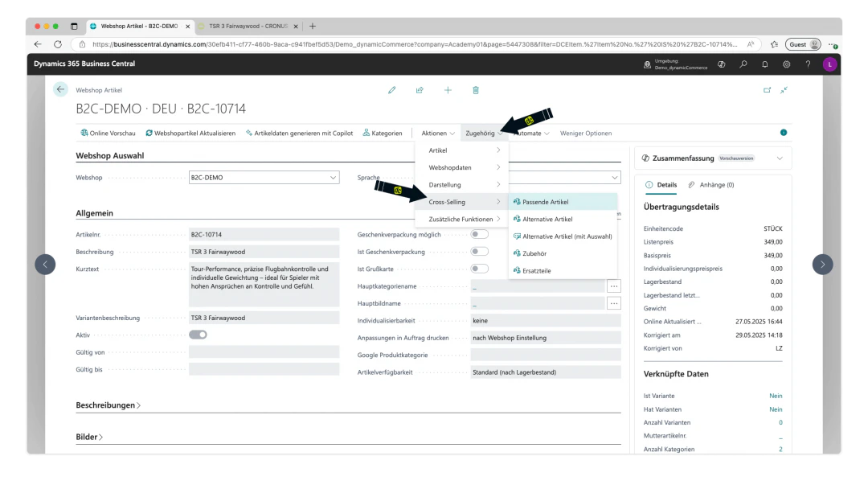Viewport: 868px width, 489px height.
Task: Open the Business Central search magnifier
Action: tap(743, 64)
